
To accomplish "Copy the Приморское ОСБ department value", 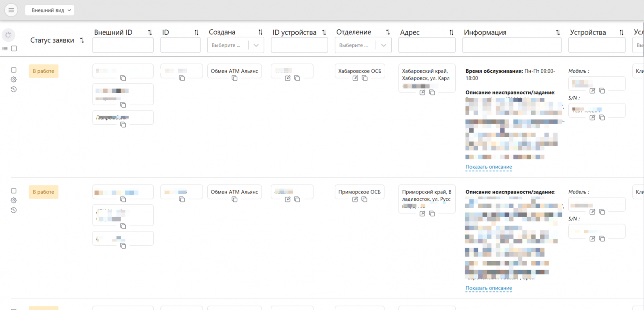I will click(x=364, y=199).
